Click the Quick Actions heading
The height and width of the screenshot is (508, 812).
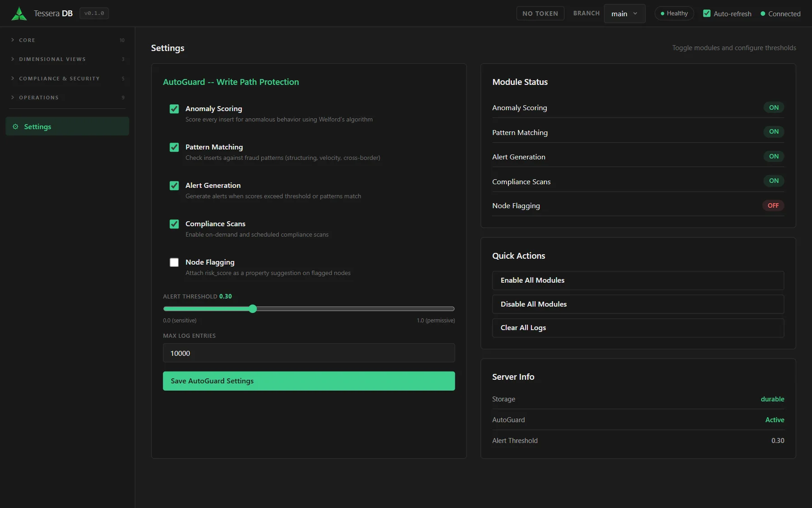pos(518,256)
